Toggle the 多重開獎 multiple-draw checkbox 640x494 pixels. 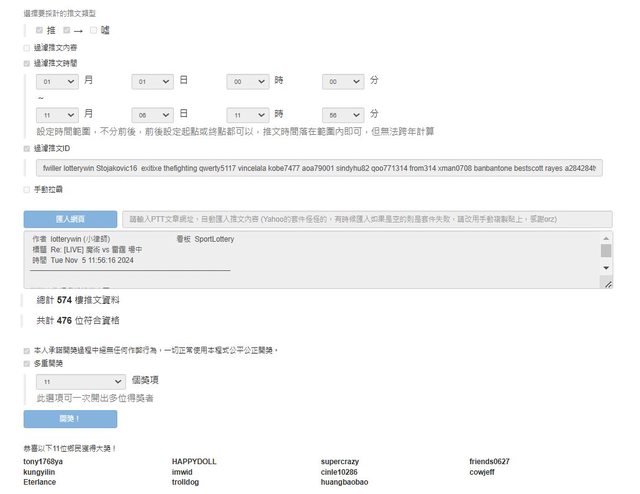(x=27, y=364)
